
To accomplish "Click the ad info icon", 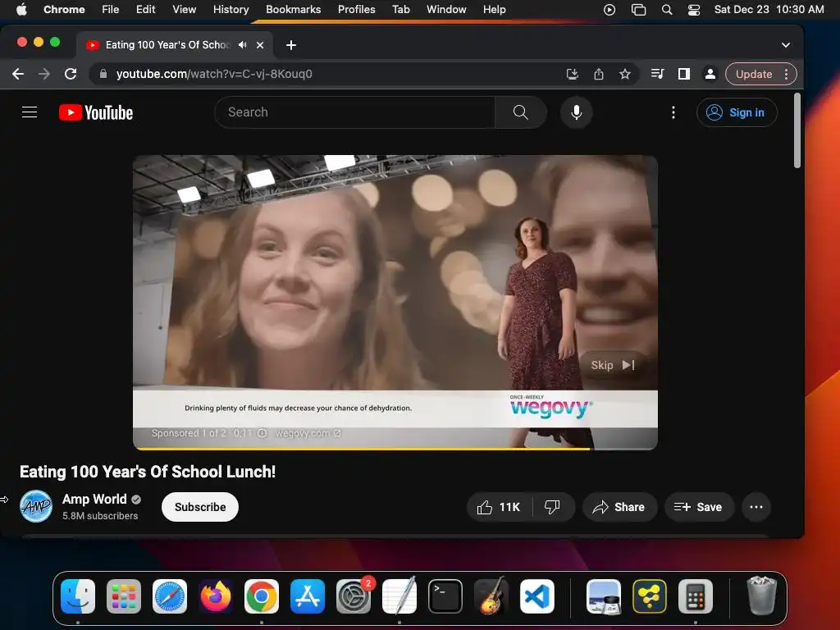I will coord(262,433).
